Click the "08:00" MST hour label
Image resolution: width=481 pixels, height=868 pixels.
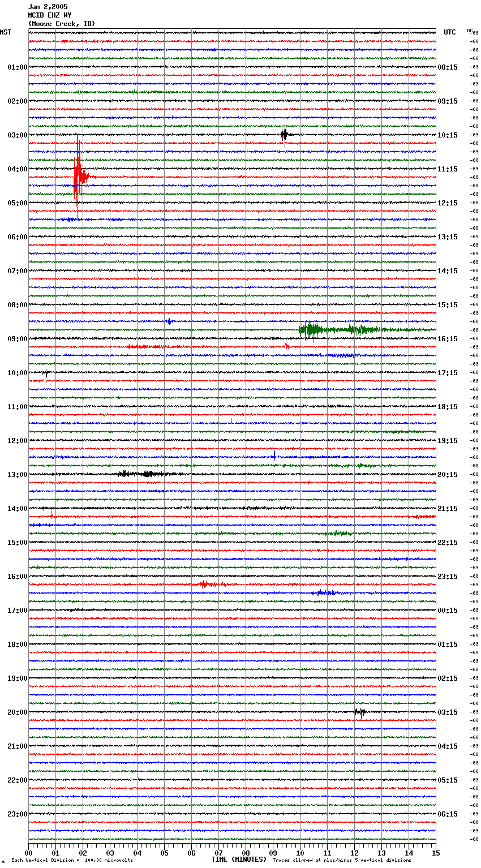click(18, 305)
